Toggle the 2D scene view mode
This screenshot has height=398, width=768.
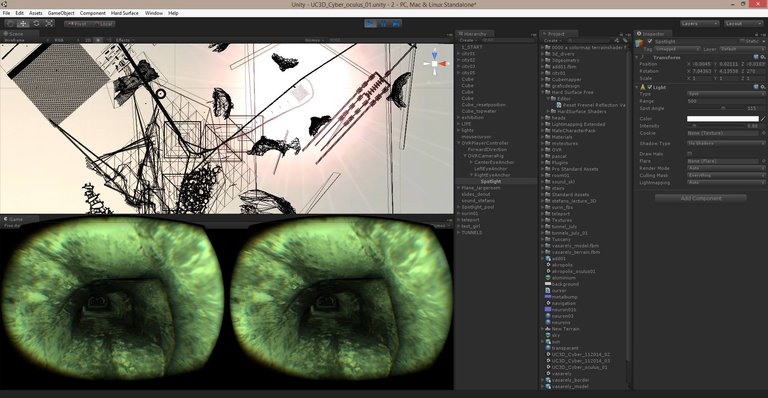pyautogui.click(x=88, y=40)
